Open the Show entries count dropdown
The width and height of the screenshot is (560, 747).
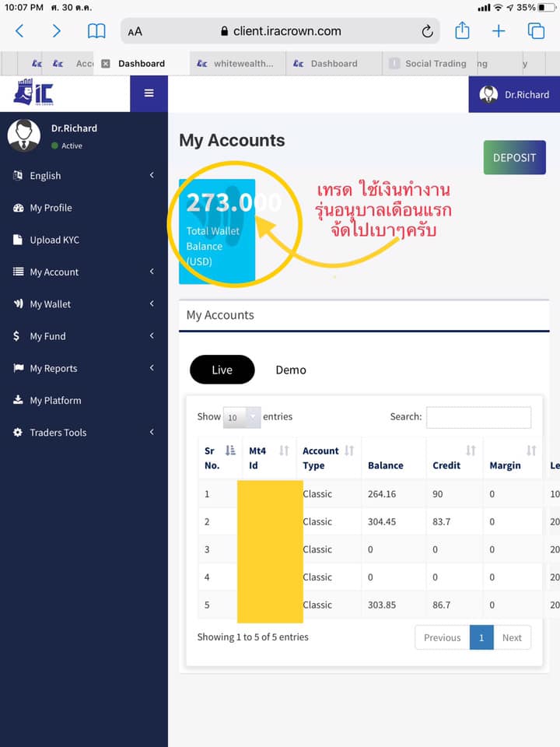pos(242,417)
